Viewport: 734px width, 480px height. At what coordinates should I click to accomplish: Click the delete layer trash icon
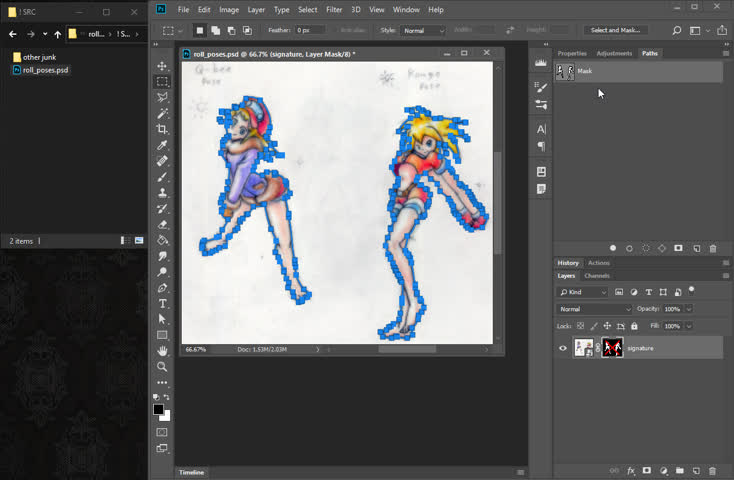712,470
